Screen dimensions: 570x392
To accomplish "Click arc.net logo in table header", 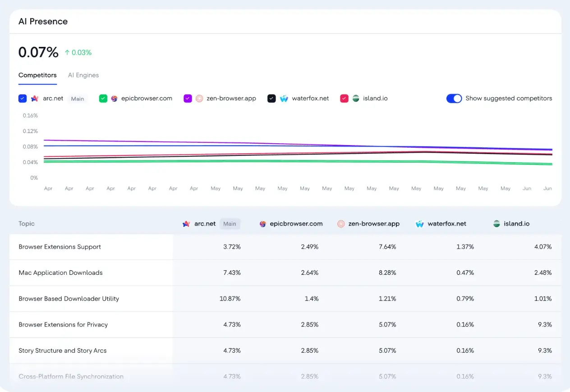I will (x=186, y=223).
